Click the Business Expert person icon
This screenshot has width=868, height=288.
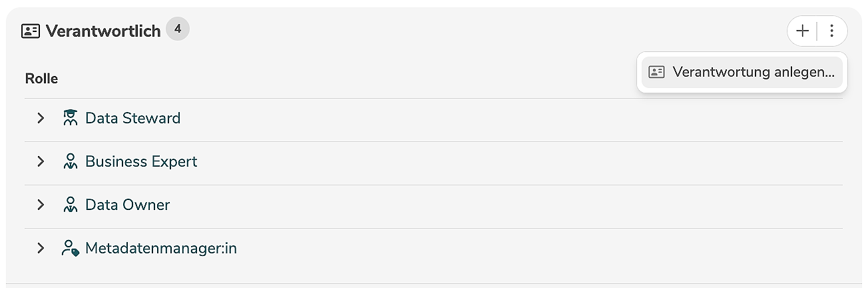[x=70, y=161]
